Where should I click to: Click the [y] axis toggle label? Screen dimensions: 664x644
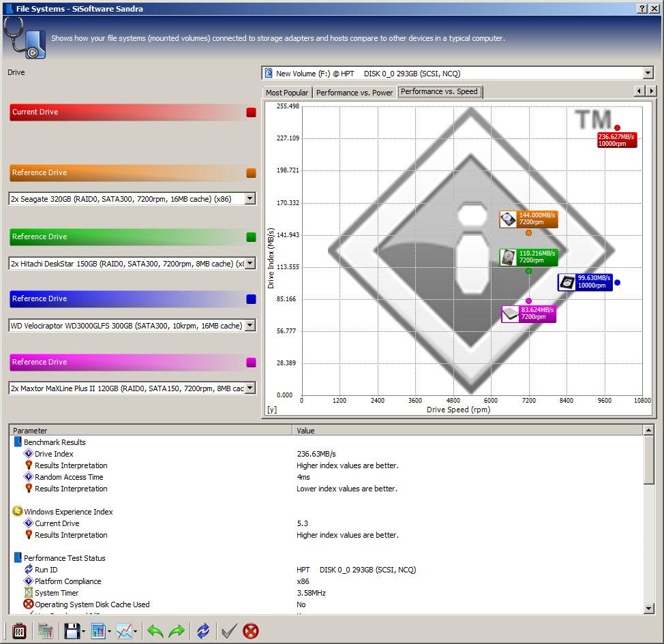pos(272,410)
